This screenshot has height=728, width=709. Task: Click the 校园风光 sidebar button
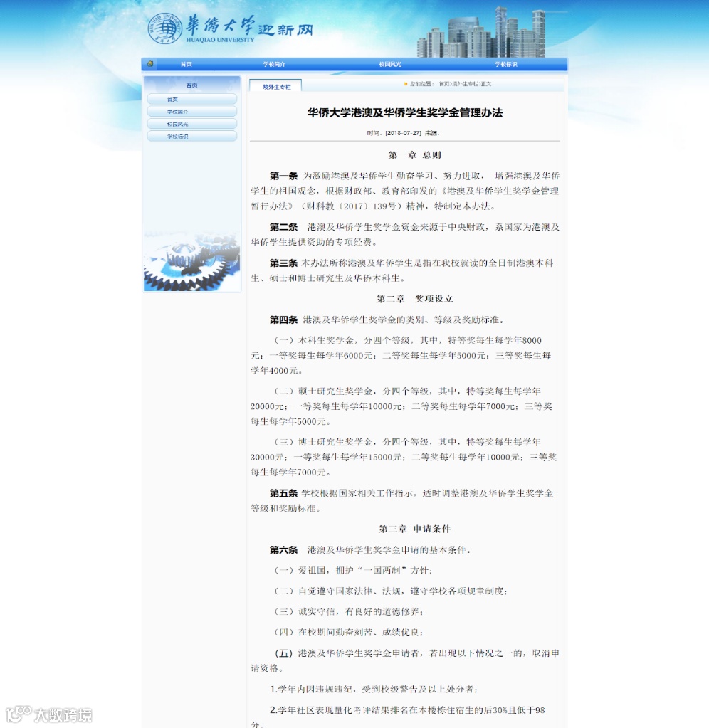pyautogui.click(x=191, y=125)
